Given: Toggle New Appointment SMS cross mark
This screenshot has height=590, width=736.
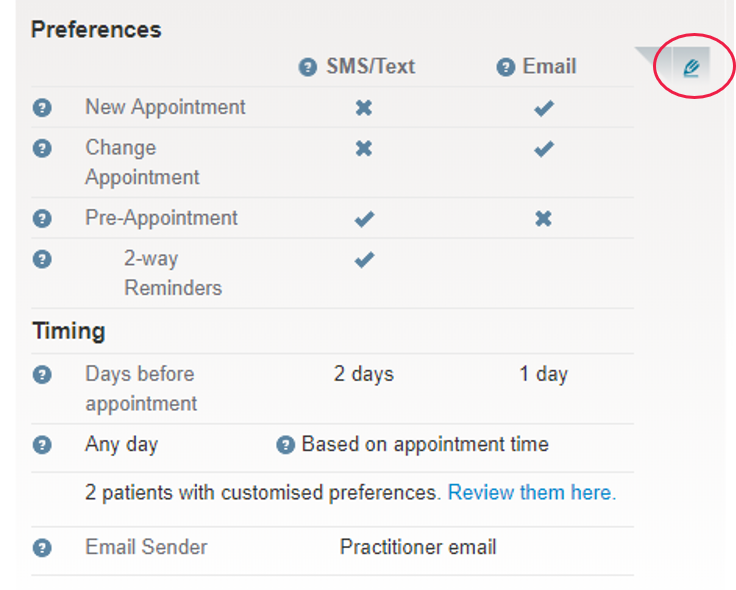Looking at the screenshot, I should tap(364, 108).
